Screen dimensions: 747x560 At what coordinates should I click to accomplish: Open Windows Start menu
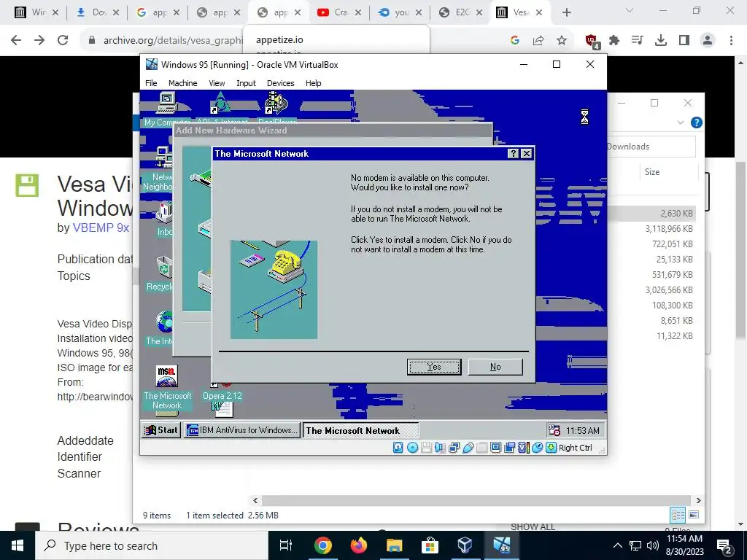coord(18,545)
